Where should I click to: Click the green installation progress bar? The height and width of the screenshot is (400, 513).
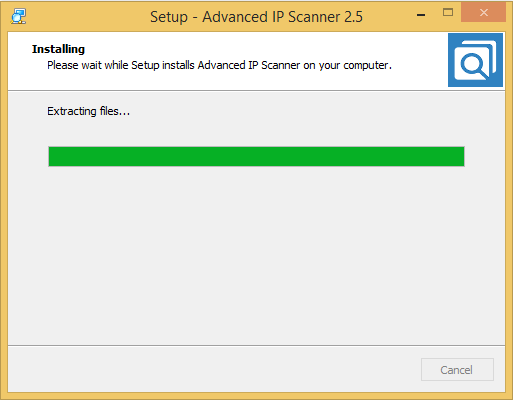tap(256, 156)
